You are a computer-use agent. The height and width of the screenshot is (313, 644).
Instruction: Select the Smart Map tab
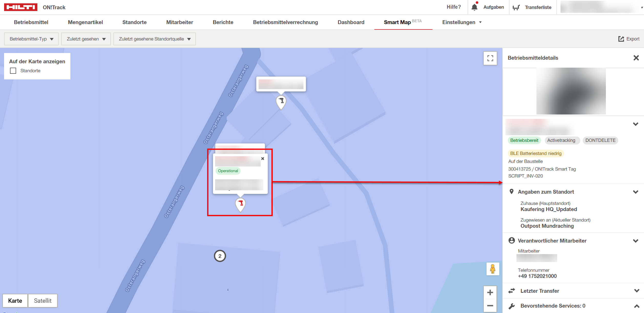403,22
